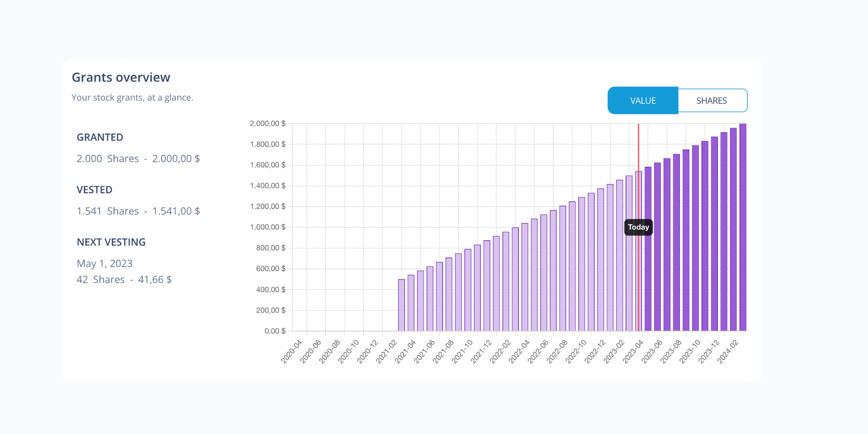Click the VESTED label

click(94, 190)
